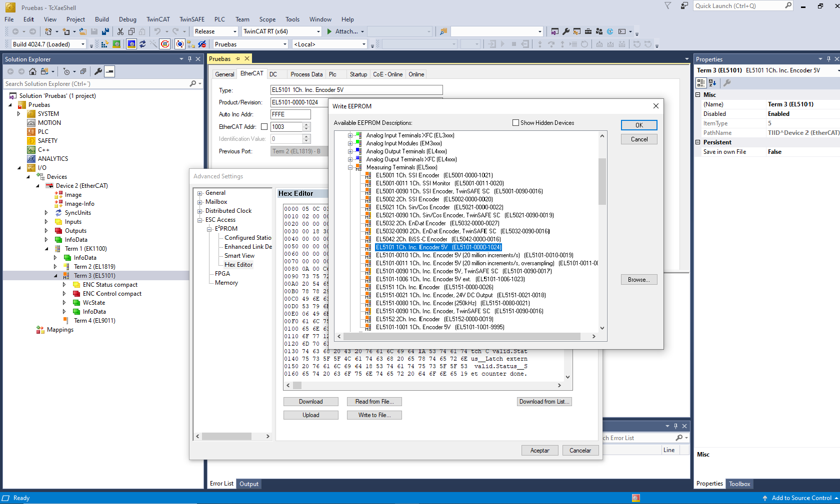Toggle the EtherCAT Addr checkbox

click(x=264, y=127)
